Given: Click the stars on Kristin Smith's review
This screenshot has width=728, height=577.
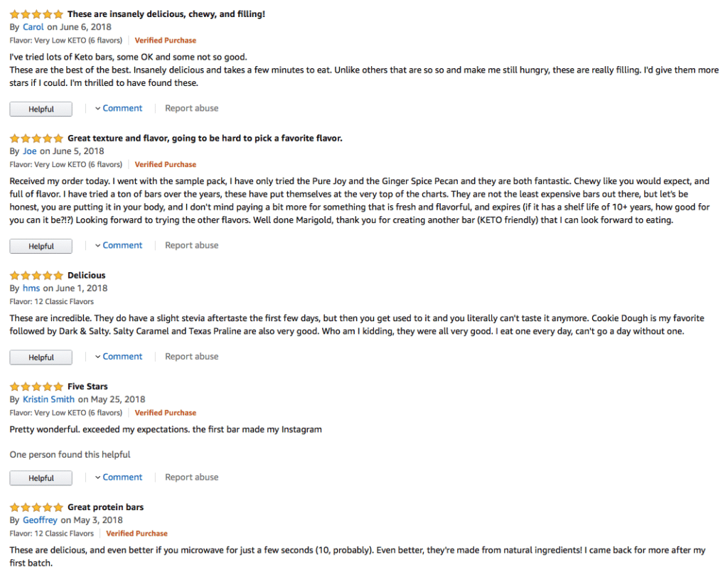Looking at the screenshot, I should [x=36, y=387].
